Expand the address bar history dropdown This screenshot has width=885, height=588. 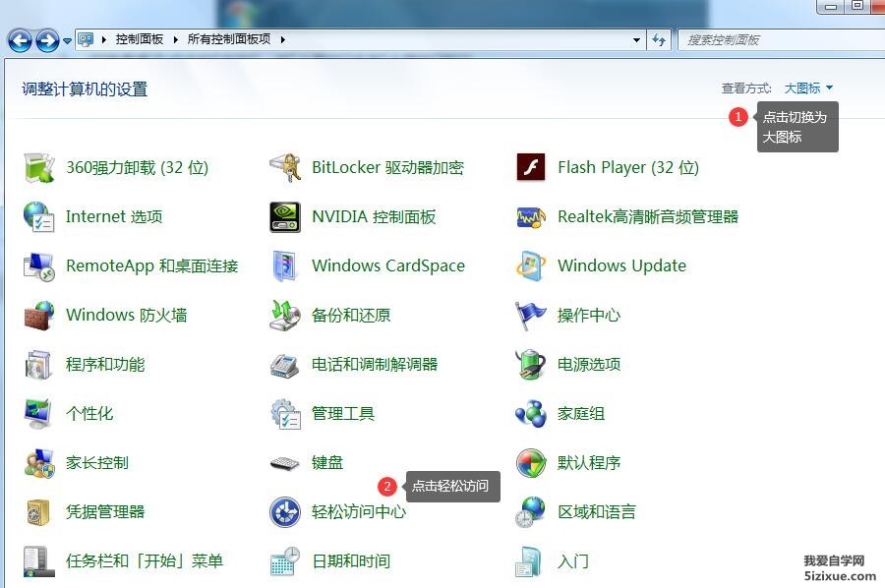point(636,39)
